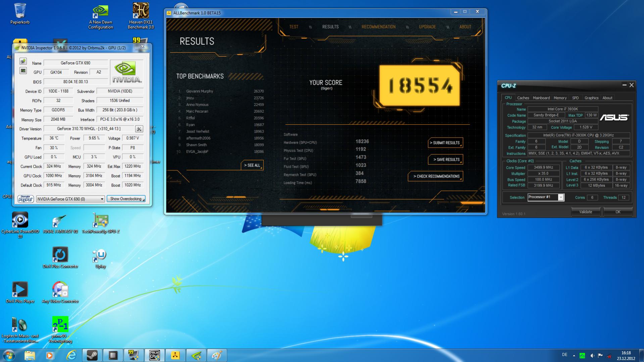Click the EVGA_JacobF benchmark entry
The height and width of the screenshot is (362, 644).
coord(221,152)
